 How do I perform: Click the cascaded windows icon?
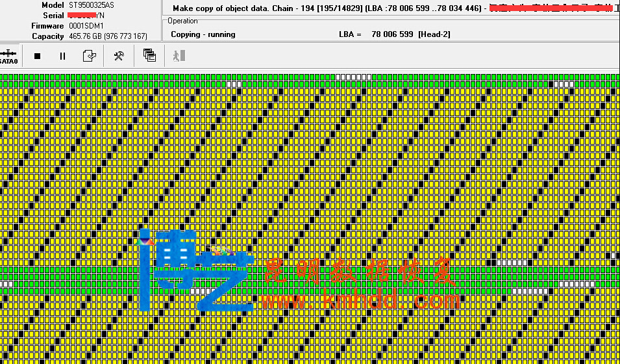click(x=149, y=56)
